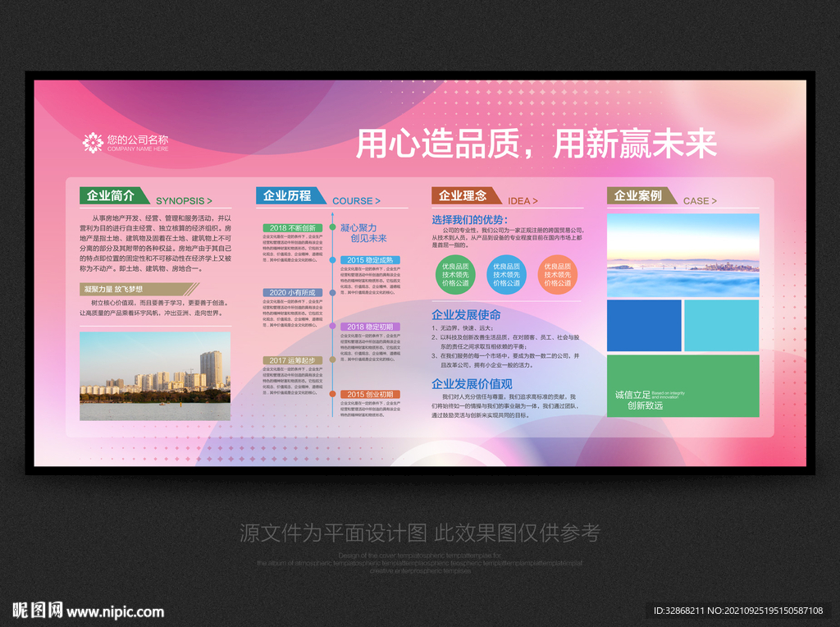
Task: Toggle the 2018 不断创新 milestone label
Action: click(x=293, y=228)
